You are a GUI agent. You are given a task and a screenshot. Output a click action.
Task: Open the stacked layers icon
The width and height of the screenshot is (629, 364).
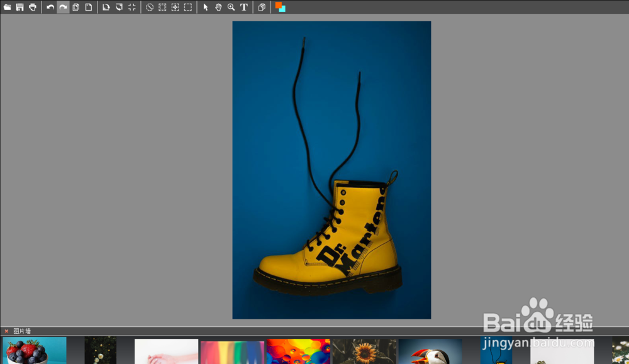tap(262, 7)
